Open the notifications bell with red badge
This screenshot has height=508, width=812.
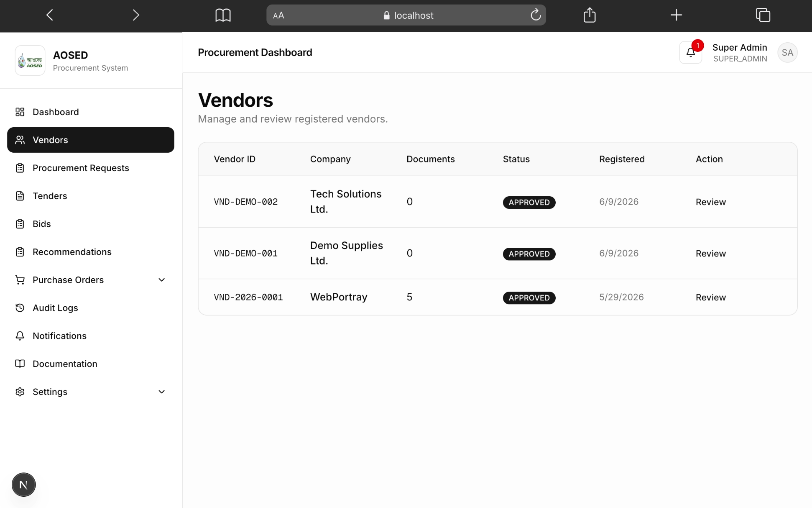click(x=691, y=52)
